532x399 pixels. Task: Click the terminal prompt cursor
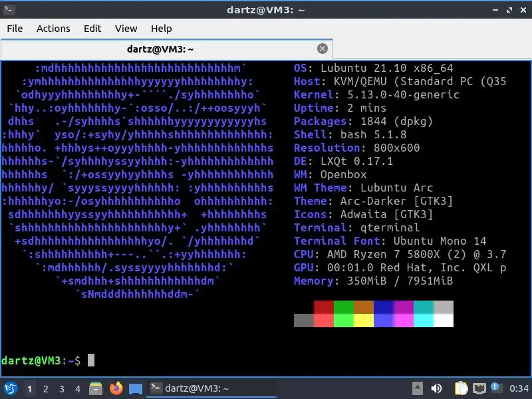click(91, 360)
